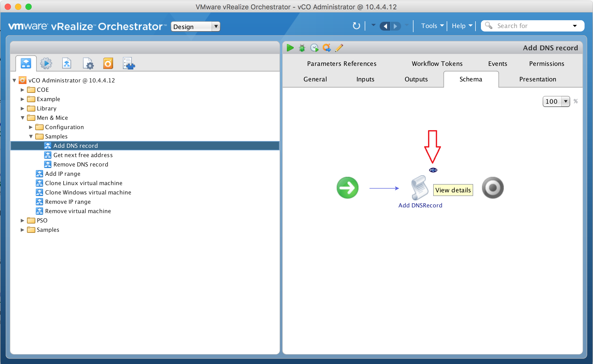593x364 pixels.
Task: Click the Library folder label
Action: coord(46,108)
